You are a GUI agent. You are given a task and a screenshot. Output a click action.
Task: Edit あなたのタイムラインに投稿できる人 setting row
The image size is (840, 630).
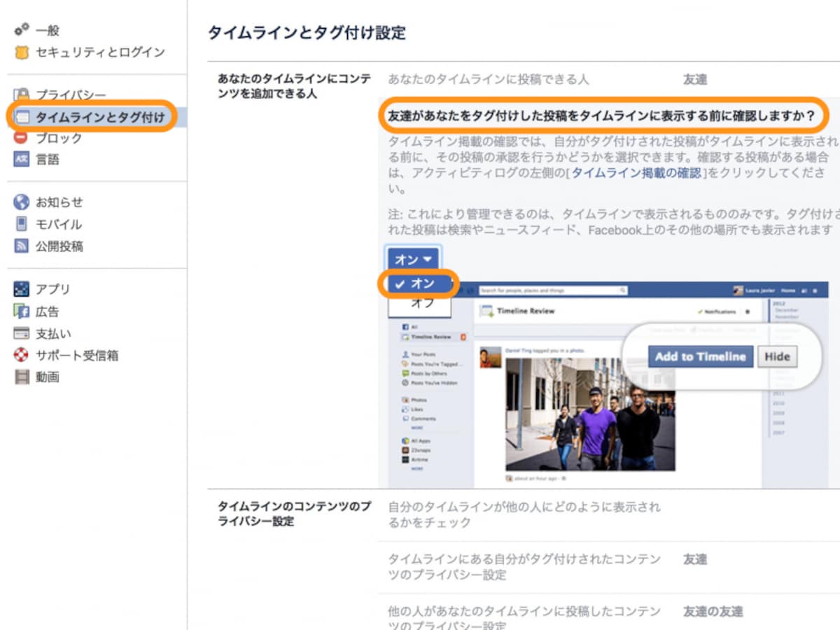pyautogui.click(x=608, y=79)
